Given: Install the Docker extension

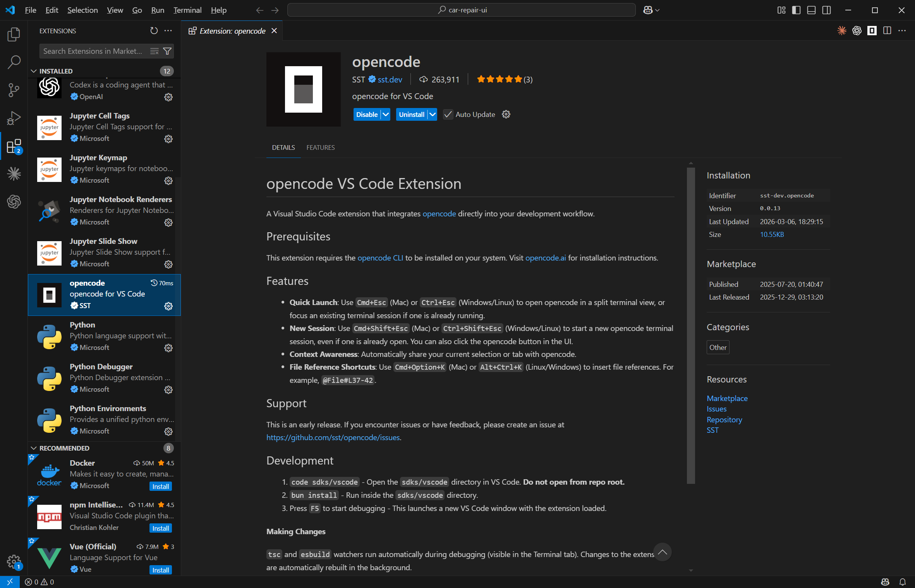Looking at the screenshot, I should [x=160, y=486].
